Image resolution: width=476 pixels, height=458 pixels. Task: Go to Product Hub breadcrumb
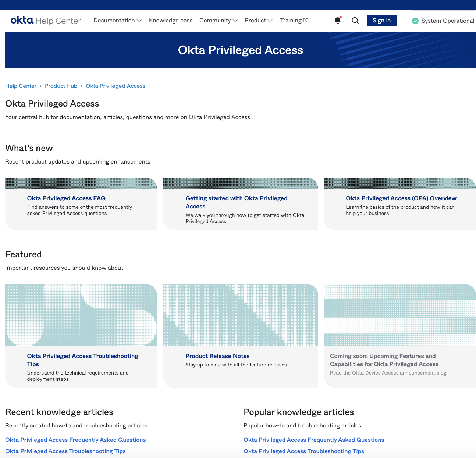(61, 86)
